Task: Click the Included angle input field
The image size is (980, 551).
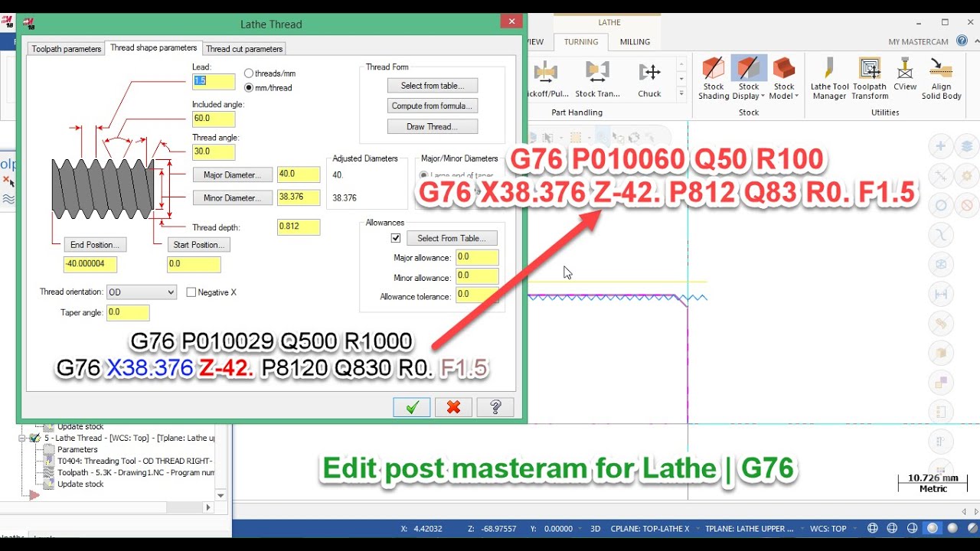Action: coord(214,119)
